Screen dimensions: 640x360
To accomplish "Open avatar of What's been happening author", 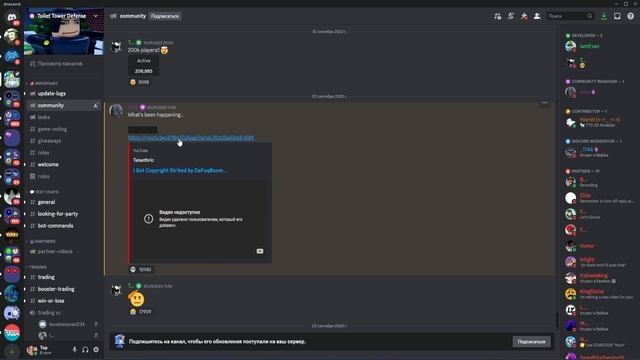I will (116, 111).
